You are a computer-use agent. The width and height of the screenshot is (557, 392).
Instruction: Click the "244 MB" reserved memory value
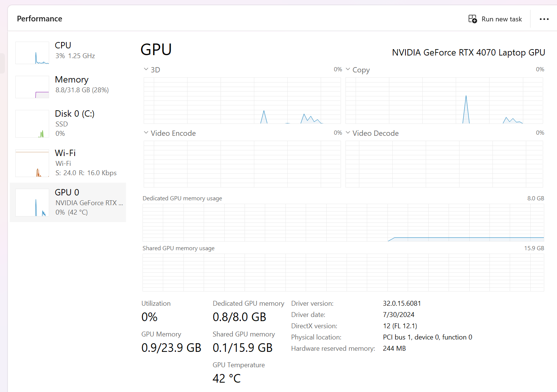point(394,348)
